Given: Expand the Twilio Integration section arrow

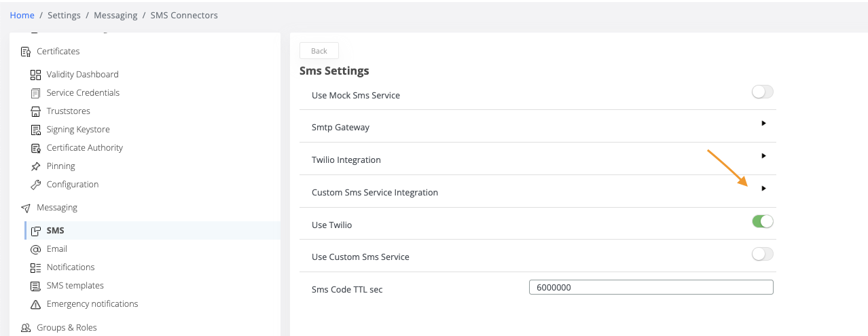Looking at the screenshot, I should pos(763,156).
